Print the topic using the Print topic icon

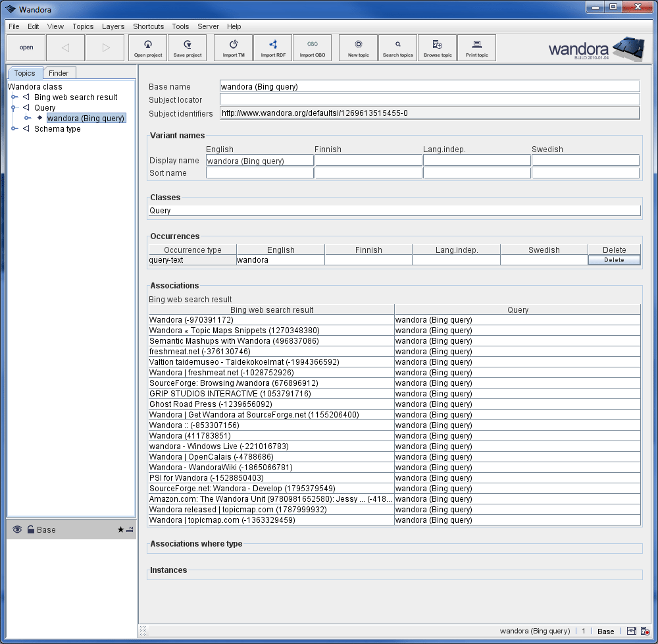coord(476,47)
